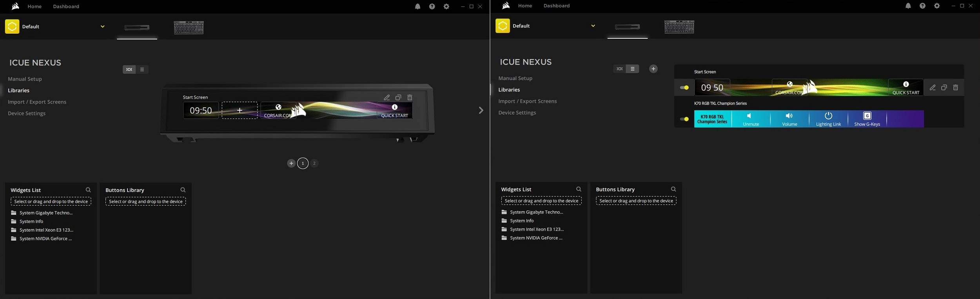Click K70 RGB TKL Champion Series tile
The image size is (980, 299).
pos(712,119)
